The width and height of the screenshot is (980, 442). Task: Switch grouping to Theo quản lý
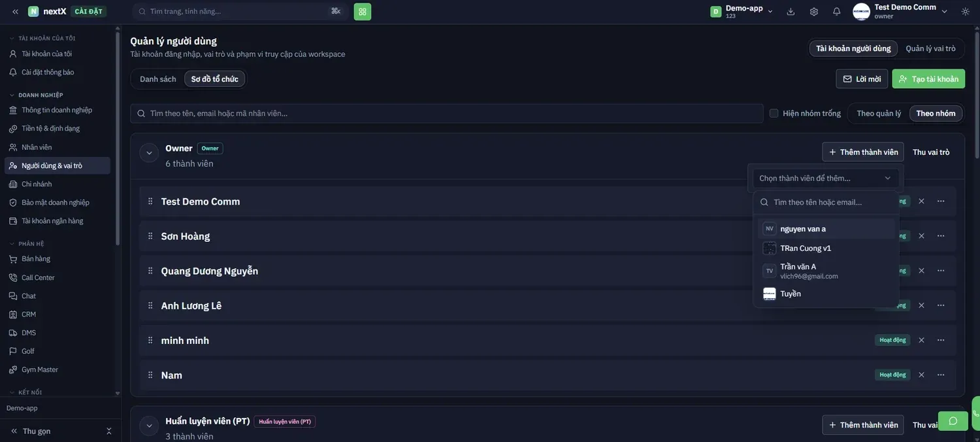[879, 113]
